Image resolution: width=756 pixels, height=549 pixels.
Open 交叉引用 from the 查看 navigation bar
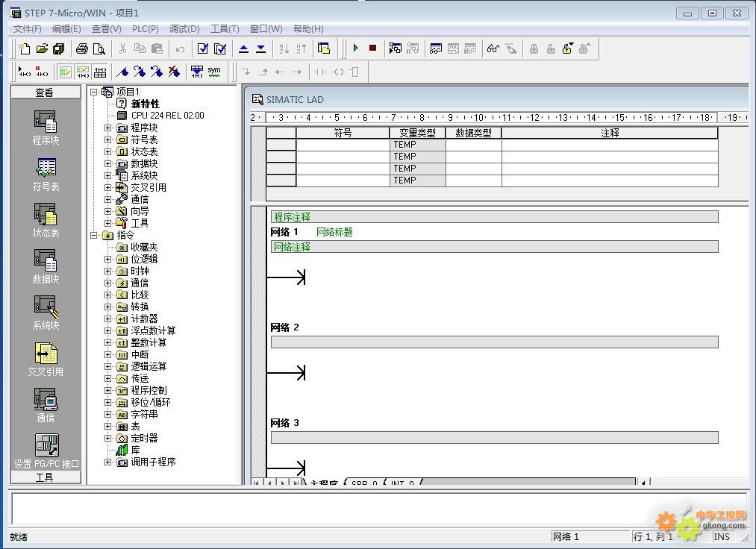[46, 360]
